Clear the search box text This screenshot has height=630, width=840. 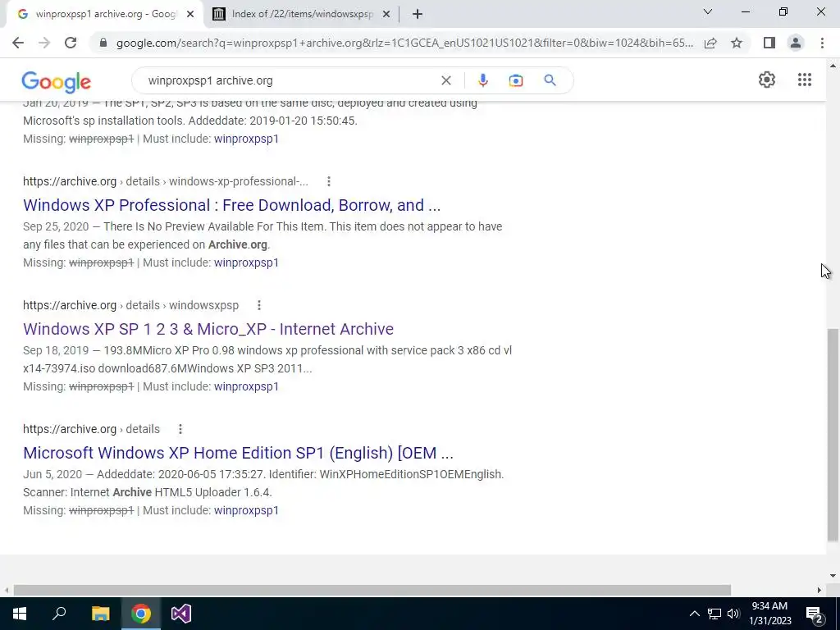coord(445,80)
